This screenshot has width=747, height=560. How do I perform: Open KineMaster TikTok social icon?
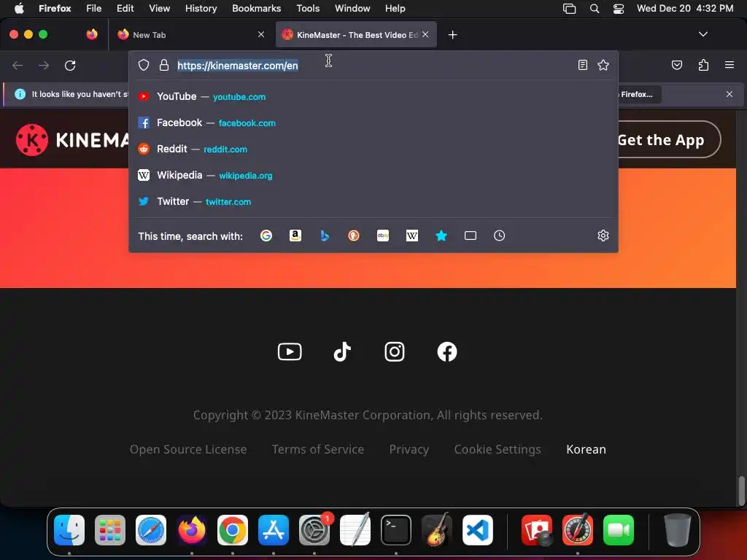[342, 352]
